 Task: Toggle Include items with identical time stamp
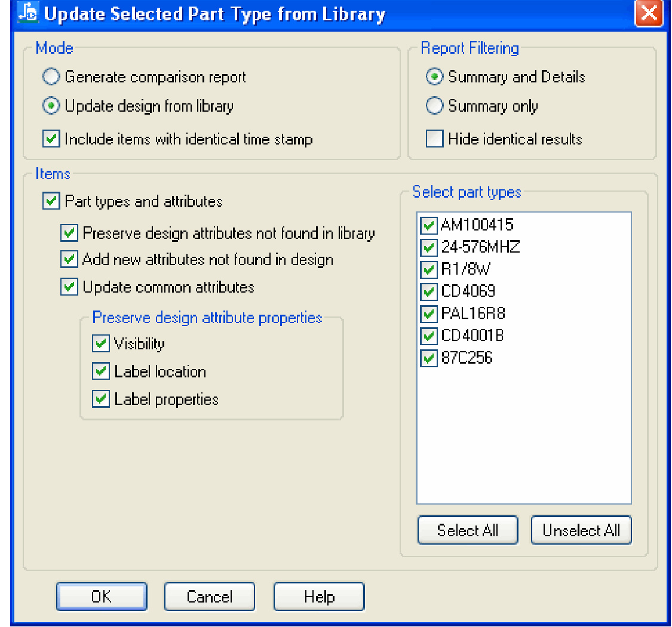click(52, 139)
